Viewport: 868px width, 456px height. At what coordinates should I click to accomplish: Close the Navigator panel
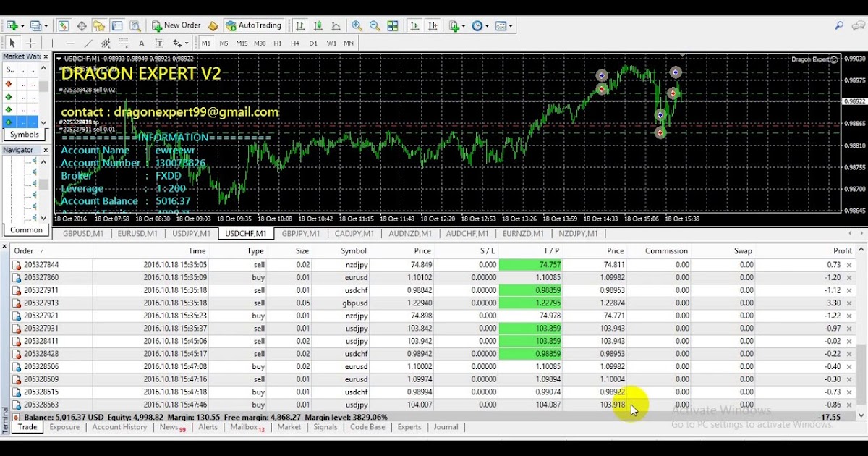point(46,150)
